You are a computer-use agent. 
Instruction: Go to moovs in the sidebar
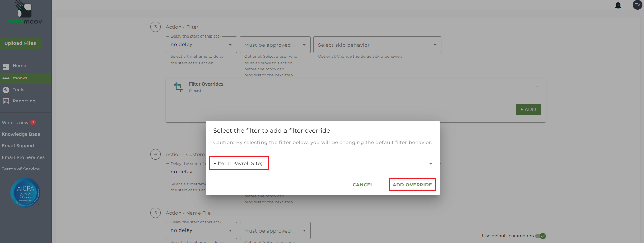click(20, 78)
